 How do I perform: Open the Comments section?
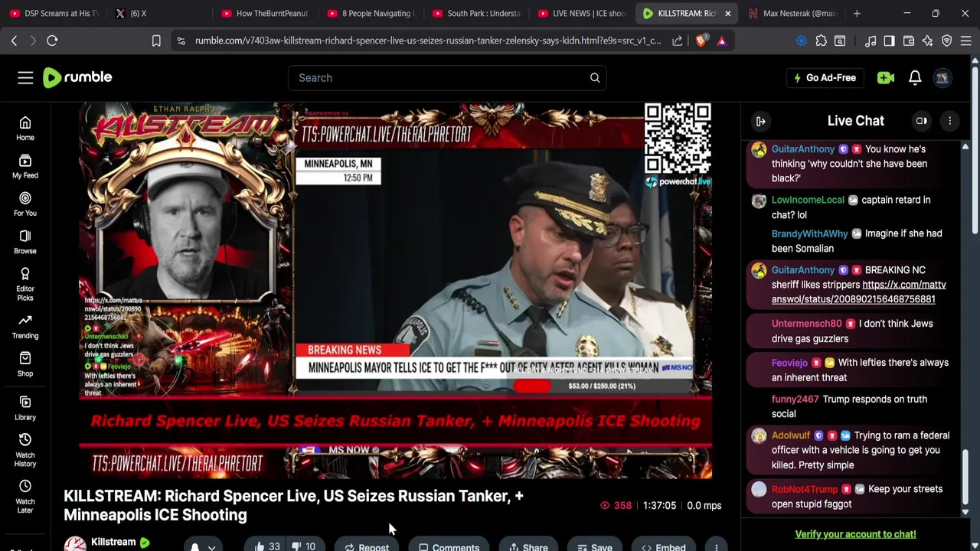(x=449, y=546)
